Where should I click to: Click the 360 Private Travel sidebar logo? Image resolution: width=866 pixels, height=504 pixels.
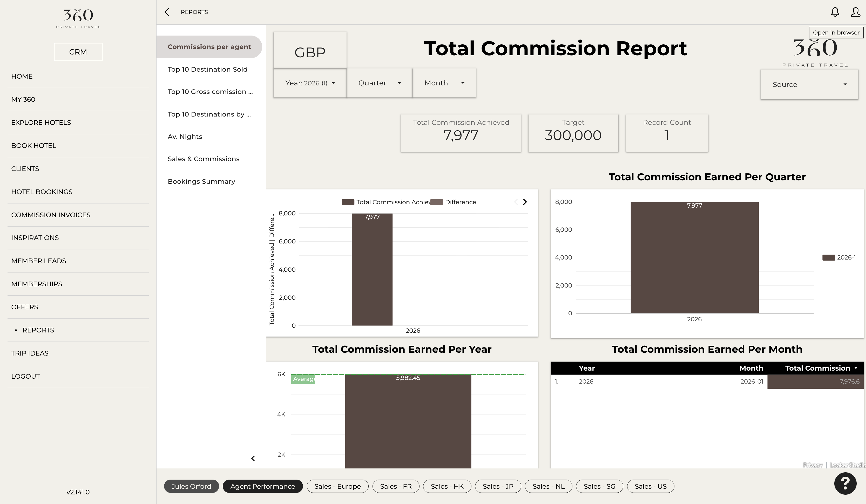pos(78,18)
